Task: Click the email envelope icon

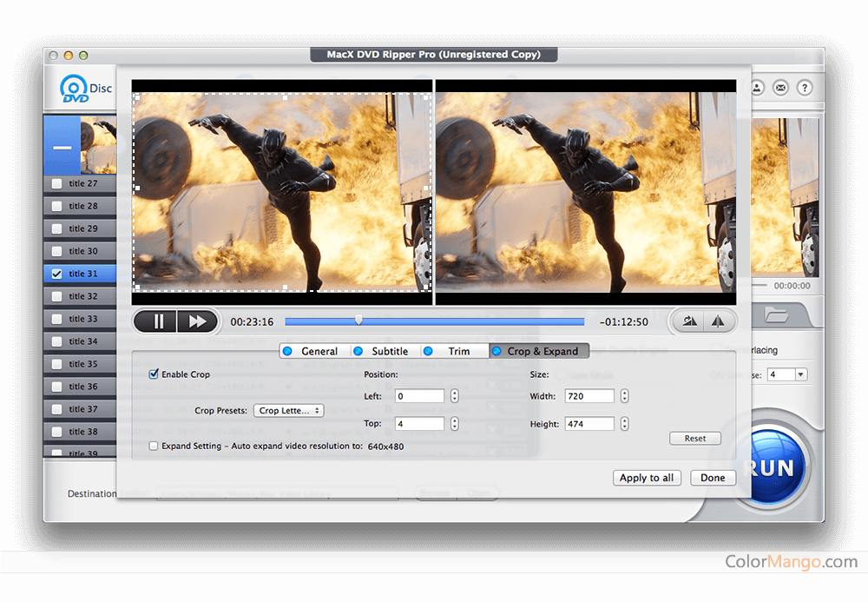Action: (780, 88)
